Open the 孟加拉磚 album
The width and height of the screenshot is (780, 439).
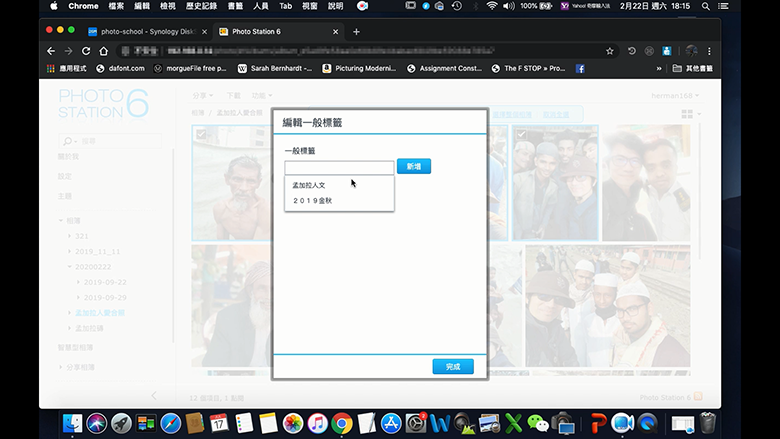click(x=89, y=328)
